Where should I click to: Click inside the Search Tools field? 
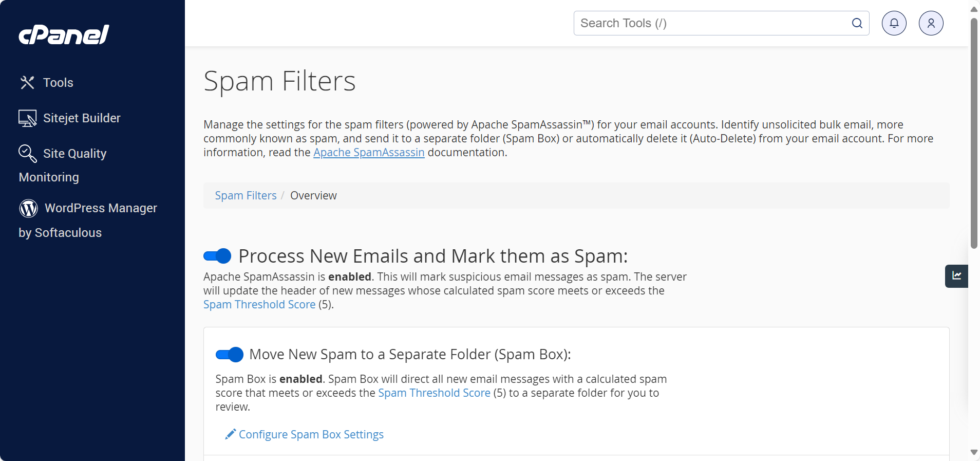(709, 23)
